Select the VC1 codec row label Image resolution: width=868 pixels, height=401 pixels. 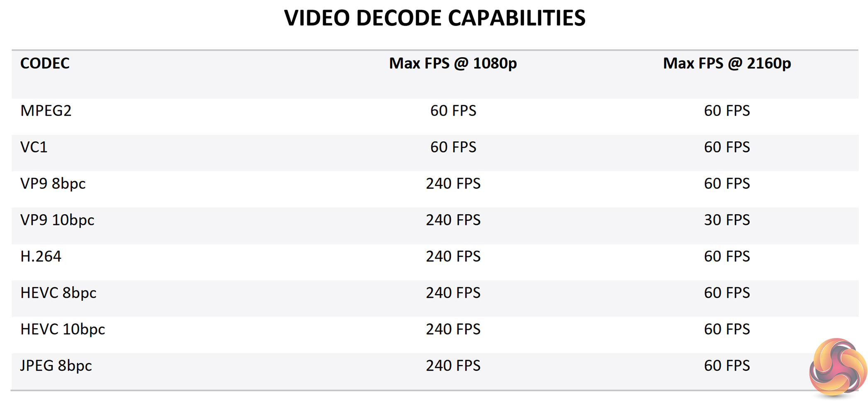(x=34, y=147)
